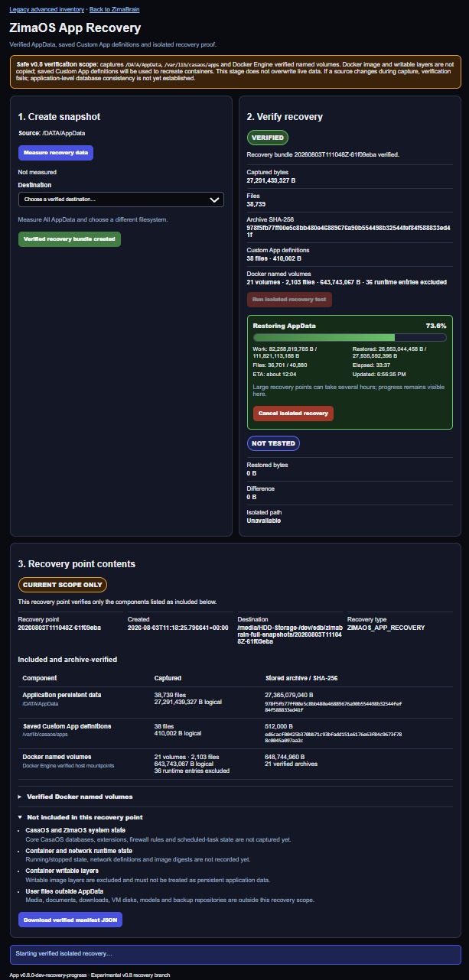Click the Captured column header
The height and width of the screenshot is (980, 469).
coord(168,677)
